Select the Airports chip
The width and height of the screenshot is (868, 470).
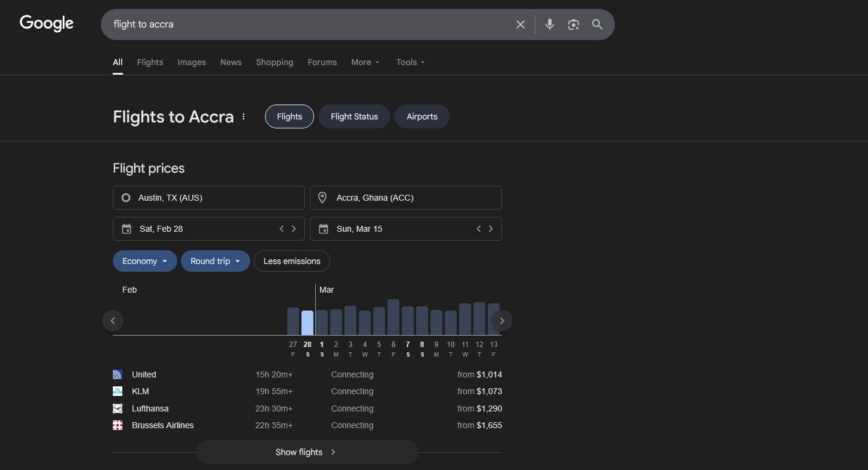[x=422, y=116]
